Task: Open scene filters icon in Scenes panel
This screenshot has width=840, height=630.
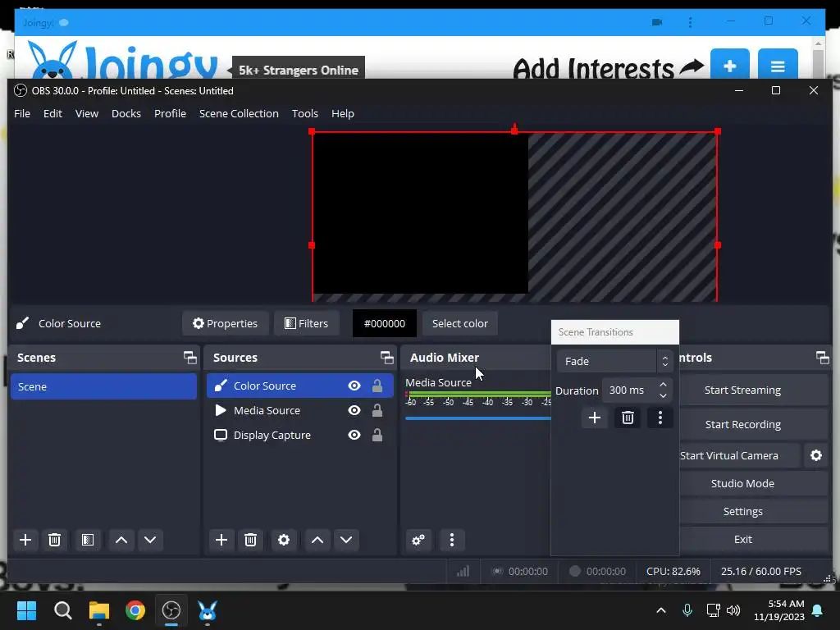Action: [x=88, y=540]
